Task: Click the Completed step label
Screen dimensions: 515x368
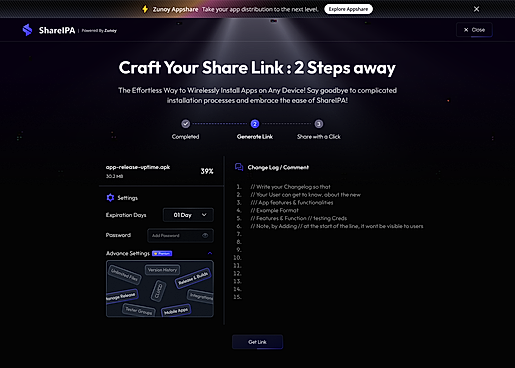Action: click(x=185, y=137)
